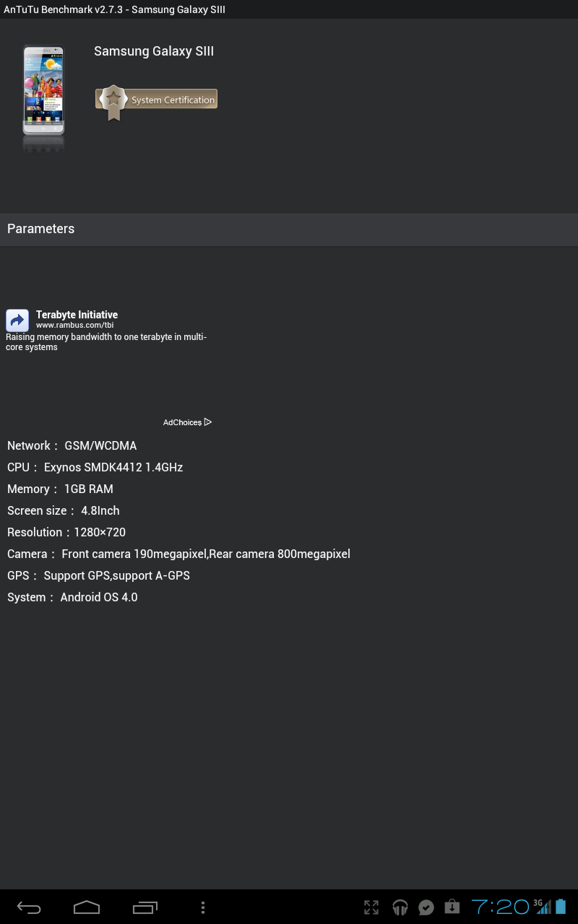The height and width of the screenshot is (924, 578).
Task: Tap the CPU Exynos SMDK4412 row
Action: click(95, 467)
